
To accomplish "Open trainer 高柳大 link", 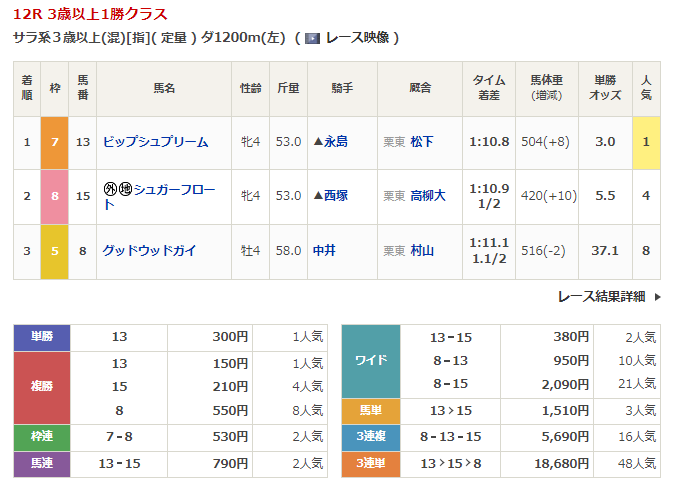I will pyautogui.click(x=428, y=196).
